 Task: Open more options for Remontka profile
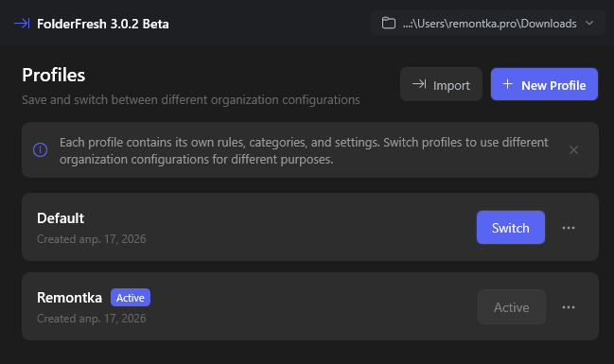tap(569, 307)
